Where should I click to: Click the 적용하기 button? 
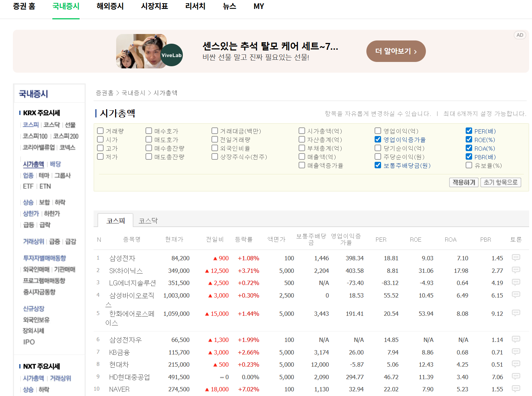(x=464, y=182)
